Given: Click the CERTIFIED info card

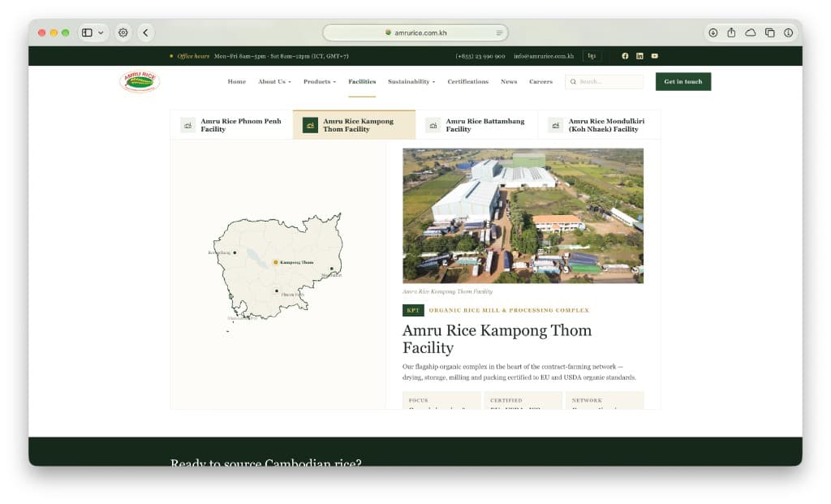Looking at the screenshot, I should pos(523,401).
